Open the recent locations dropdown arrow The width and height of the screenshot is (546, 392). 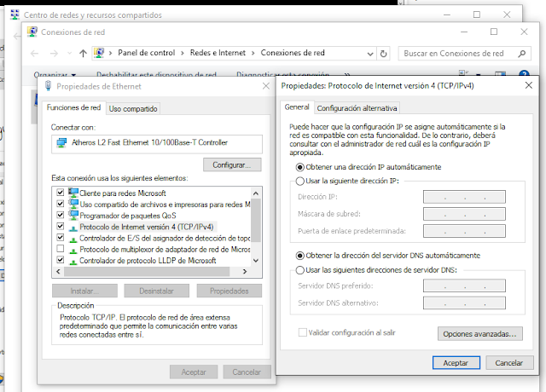70,53
